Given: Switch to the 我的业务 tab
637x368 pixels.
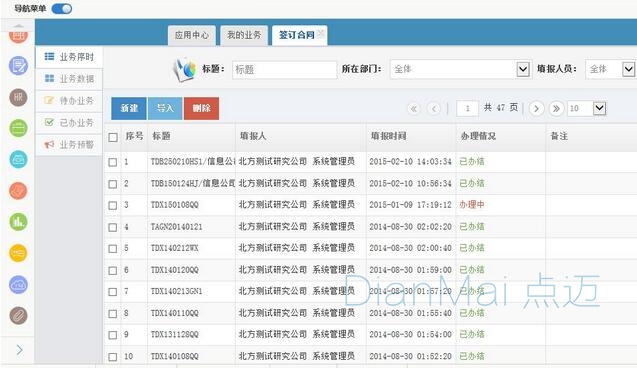Looking at the screenshot, I should tap(244, 35).
